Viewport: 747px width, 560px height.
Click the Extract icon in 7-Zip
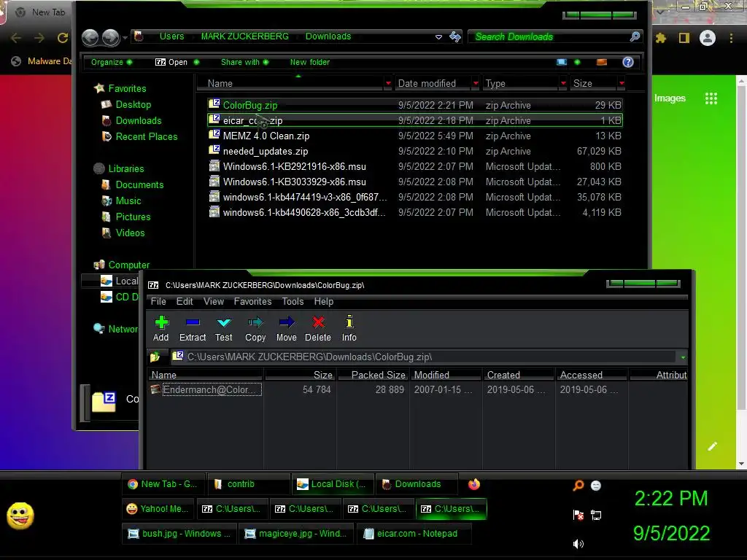point(193,322)
